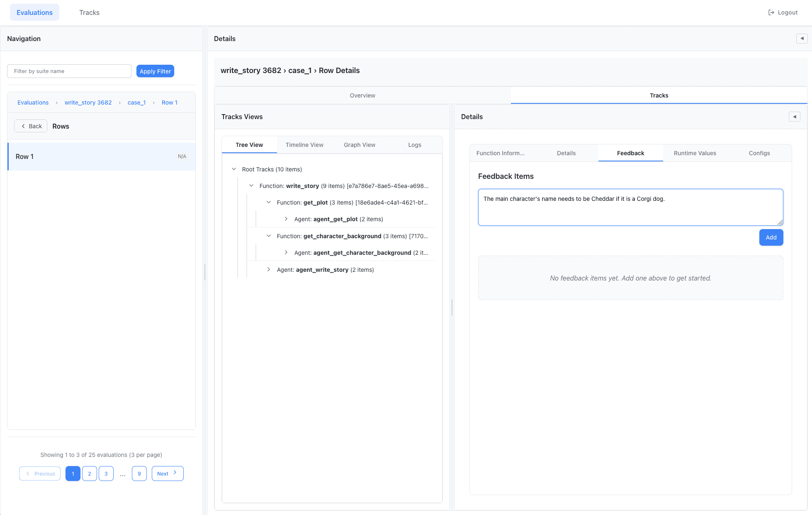This screenshot has width=812, height=515.
Task: Click the Filter by suite name field
Action: click(x=69, y=71)
